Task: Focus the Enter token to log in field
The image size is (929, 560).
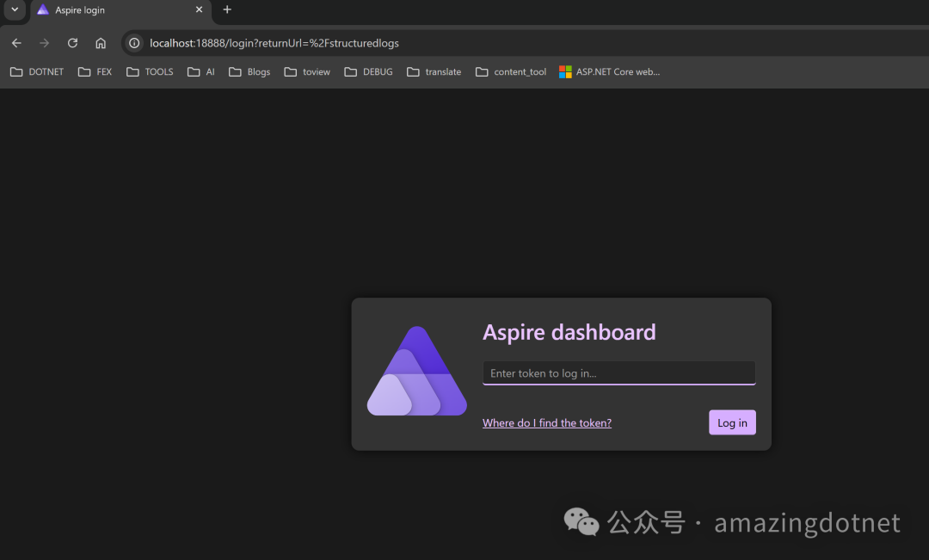Action: (619, 373)
